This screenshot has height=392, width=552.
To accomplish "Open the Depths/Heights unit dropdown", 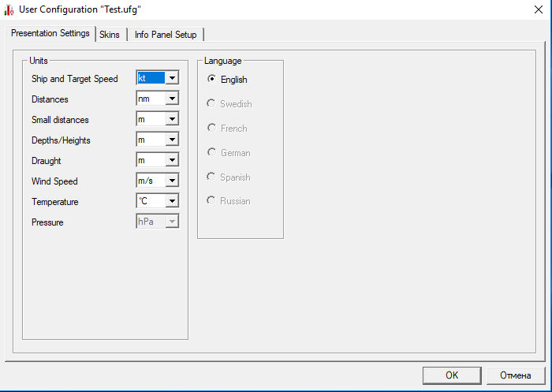I will [172, 140].
